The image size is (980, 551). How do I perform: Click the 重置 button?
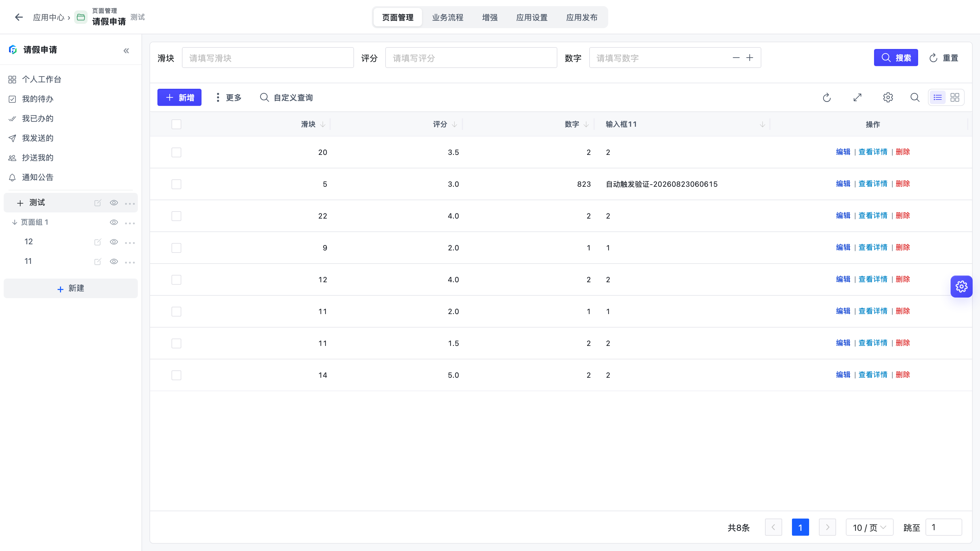tap(944, 58)
